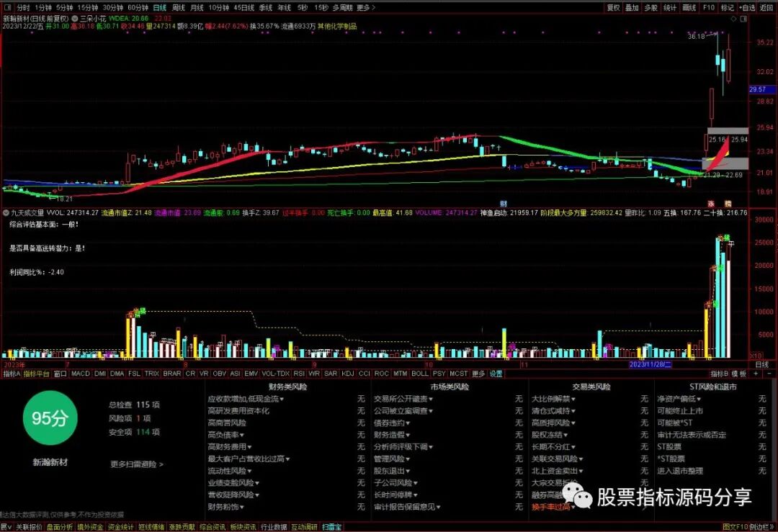Expand 公司被立案调查 risk item
778x532 pixels.
coord(403,410)
